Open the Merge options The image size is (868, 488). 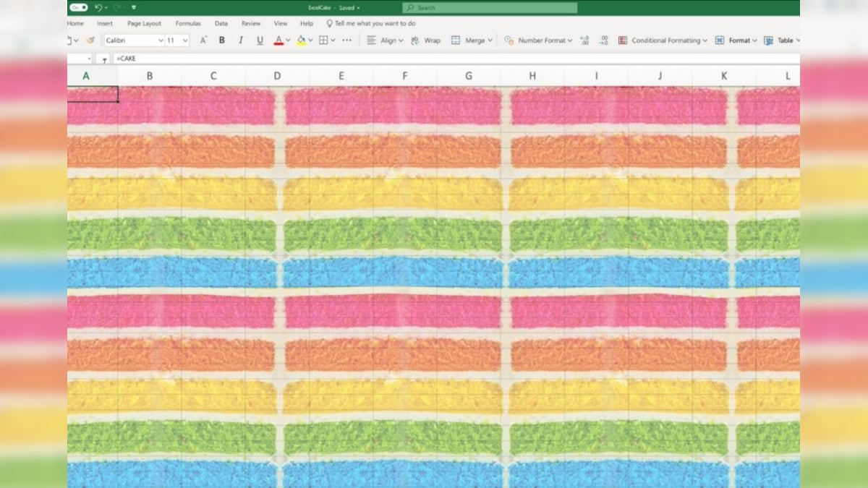[472, 40]
